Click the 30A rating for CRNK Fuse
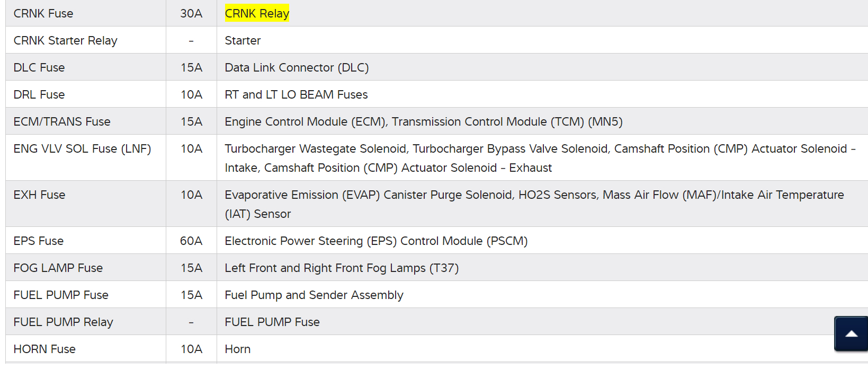This screenshot has height=369, width=868. [x=191, y=14]
